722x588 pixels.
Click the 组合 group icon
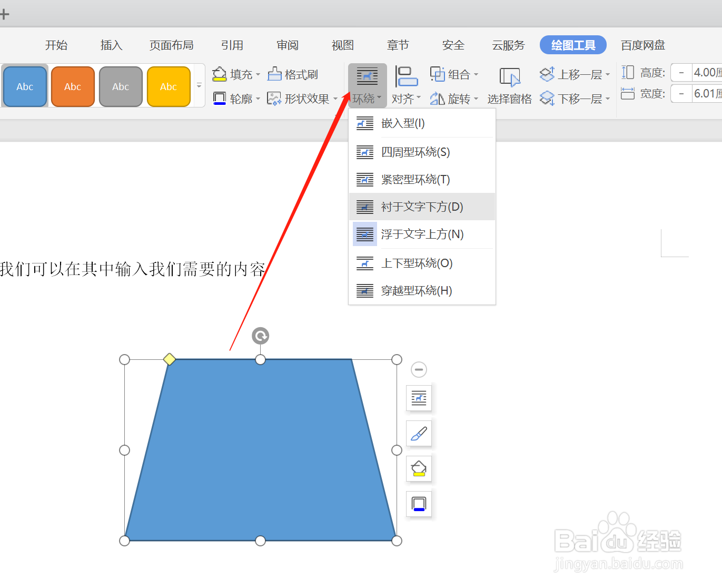pyautogui.click(x=438, y=74)
